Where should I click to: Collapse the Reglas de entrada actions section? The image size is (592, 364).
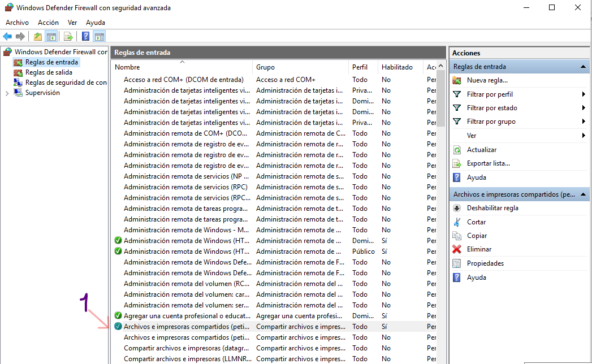coord(583,67)
